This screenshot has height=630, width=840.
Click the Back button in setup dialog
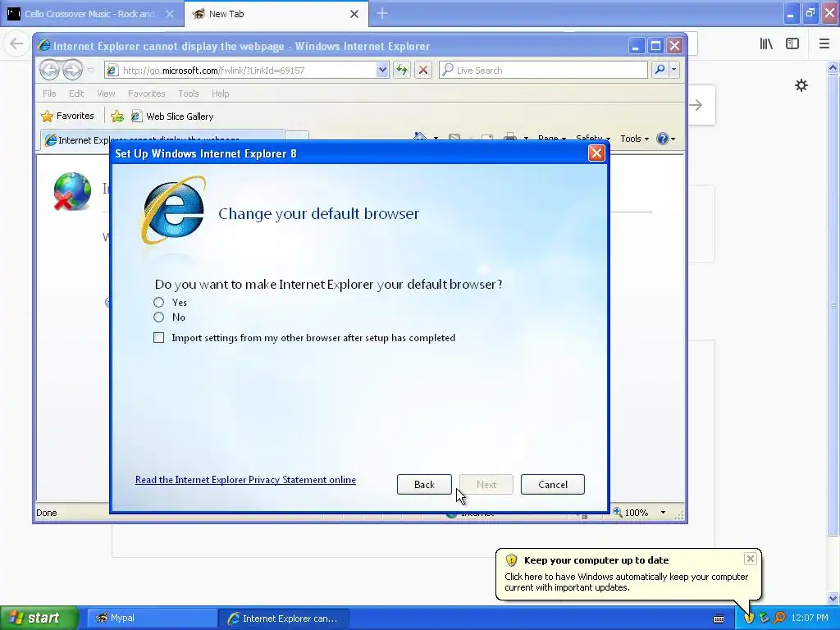424,484
